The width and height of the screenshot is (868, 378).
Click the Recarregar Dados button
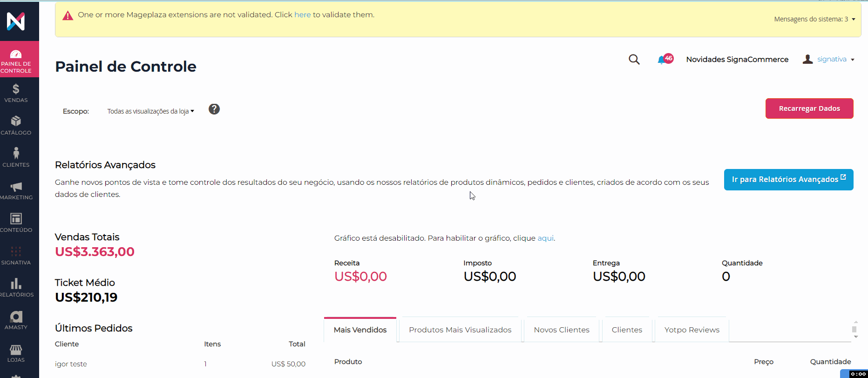[x=809, y=108]
